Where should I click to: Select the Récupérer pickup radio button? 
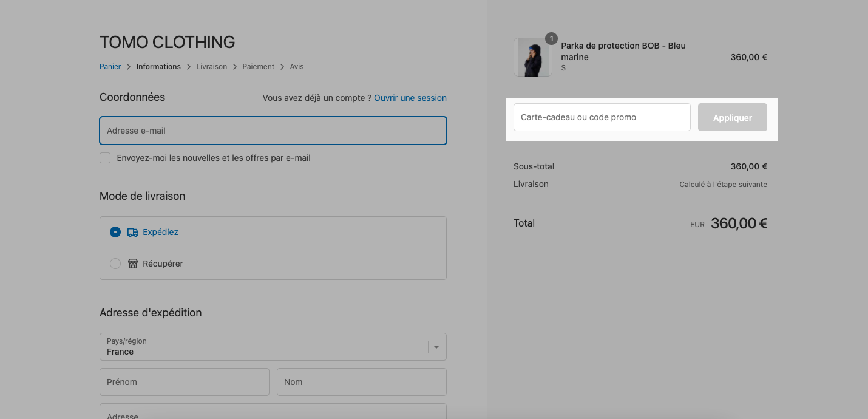click(x=115, y=264)
